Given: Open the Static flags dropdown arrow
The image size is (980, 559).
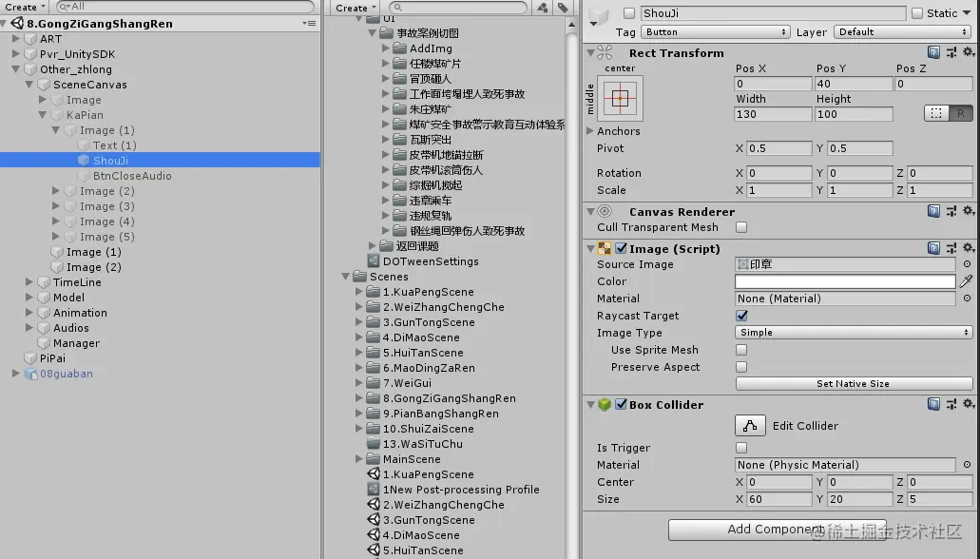Looking at the screenshot, I should (967, 13).
